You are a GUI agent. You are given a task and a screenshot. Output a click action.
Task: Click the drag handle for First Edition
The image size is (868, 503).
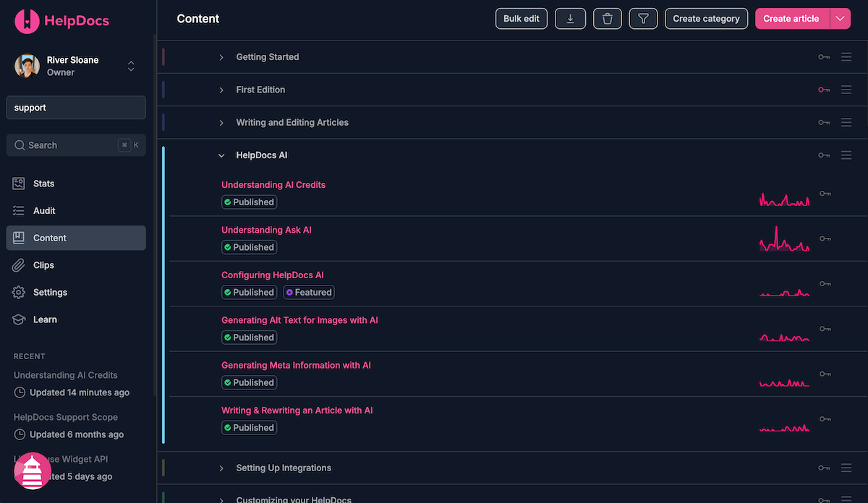coord(846,90)
